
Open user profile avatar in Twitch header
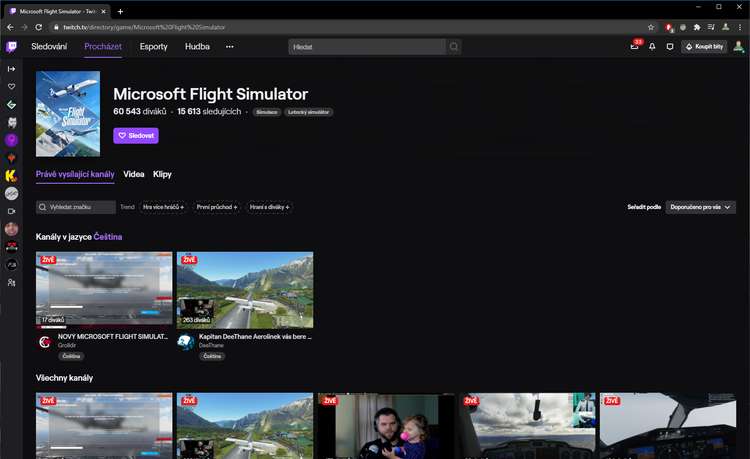pos(739,46)
